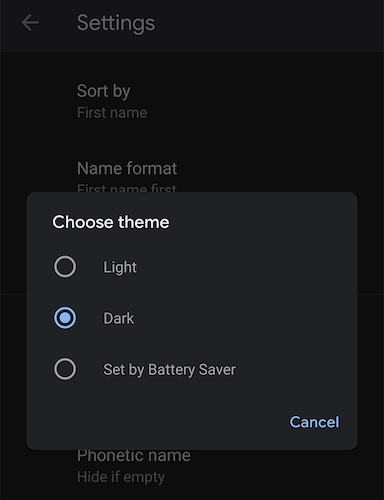The width and height of the screenshot is (384, 500).
Task: Click the Hide if empty value text
Action: pyautogui.click(x=121, y=477)
